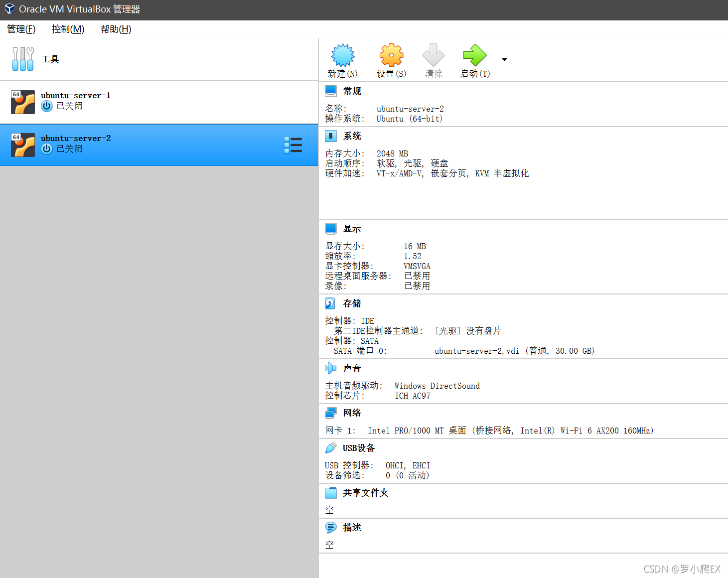Click the ubuntu-server-2.vdi disk entry
The image size is (728, 578).
click(515, 351)
